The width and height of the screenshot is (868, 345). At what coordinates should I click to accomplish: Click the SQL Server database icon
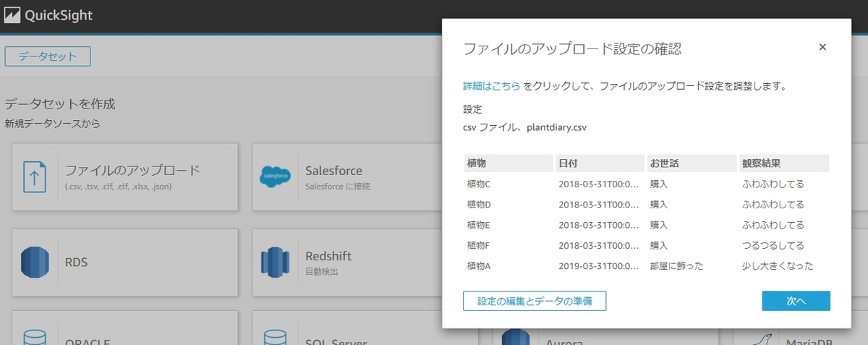pyautogui.click(x=275, y=339)
